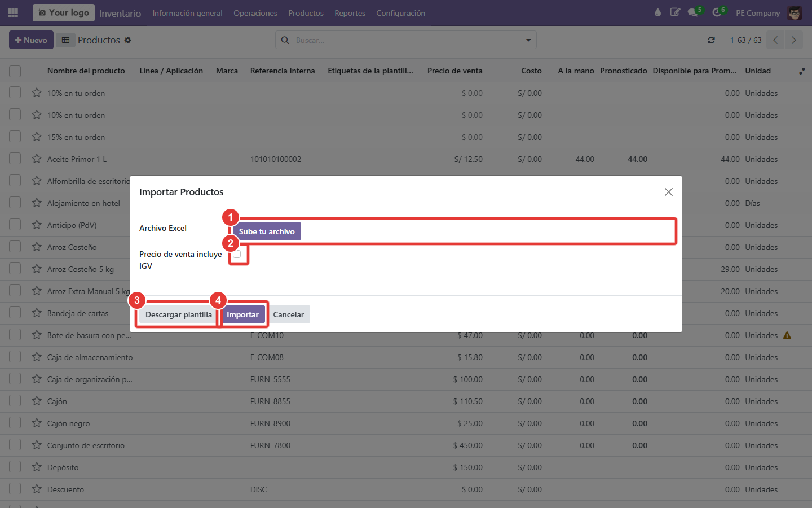Check the Depósito row checkbox
Screen dimensions: 812x508
(x=15, y=467)
